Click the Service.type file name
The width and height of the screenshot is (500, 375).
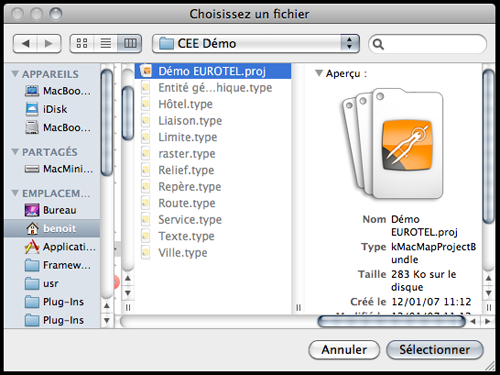[x=190, y=219]
